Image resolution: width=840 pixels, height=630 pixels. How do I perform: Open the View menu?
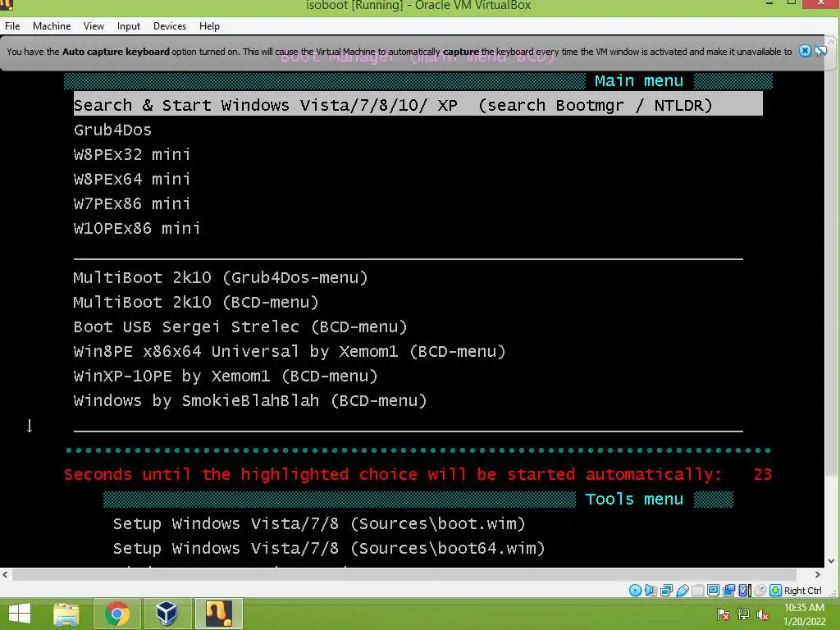(x=94, y=25)
